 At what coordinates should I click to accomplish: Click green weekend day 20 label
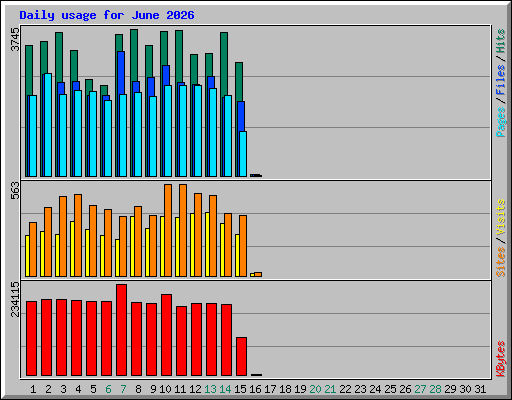[315, 389]
